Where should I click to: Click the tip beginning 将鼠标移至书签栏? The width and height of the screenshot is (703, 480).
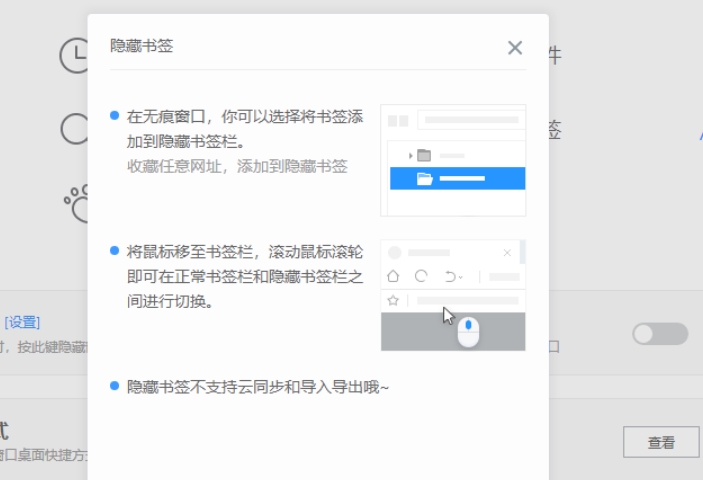pos(245,277)
